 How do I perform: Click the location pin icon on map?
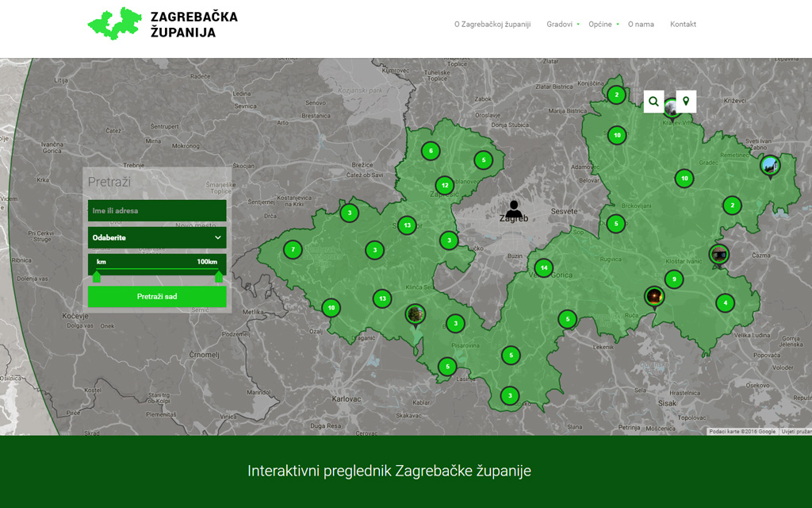[686, 102]
